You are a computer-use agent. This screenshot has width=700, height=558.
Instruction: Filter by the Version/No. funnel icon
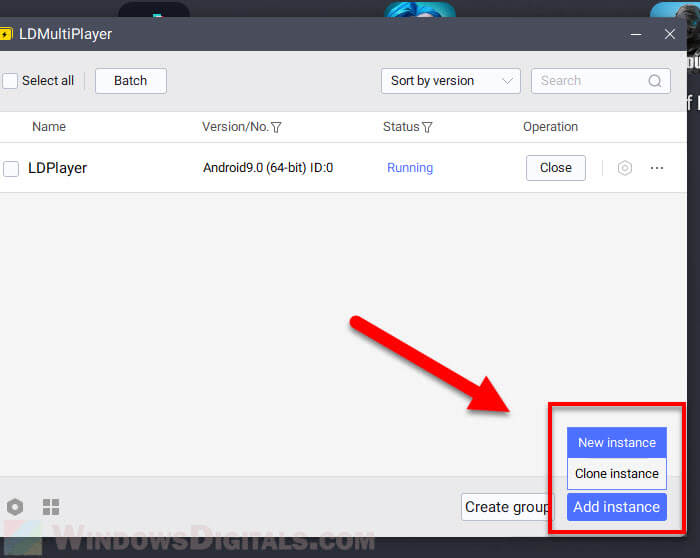click(276, 128)
